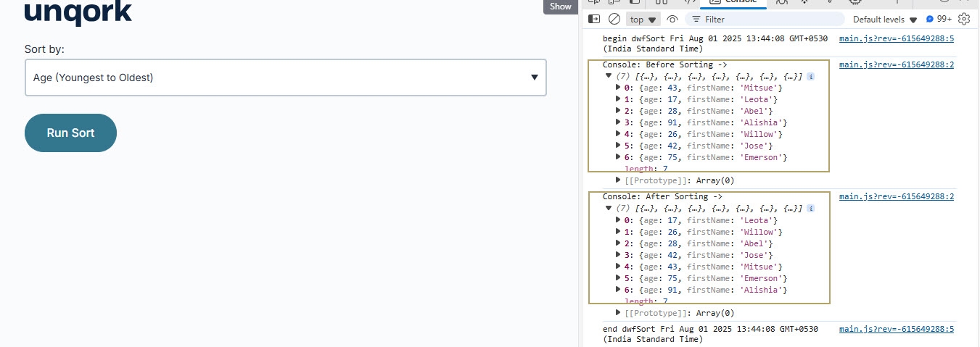
Task: Expand [[Prototype]] under Before Sorting array
Action: tap(618, 180)
